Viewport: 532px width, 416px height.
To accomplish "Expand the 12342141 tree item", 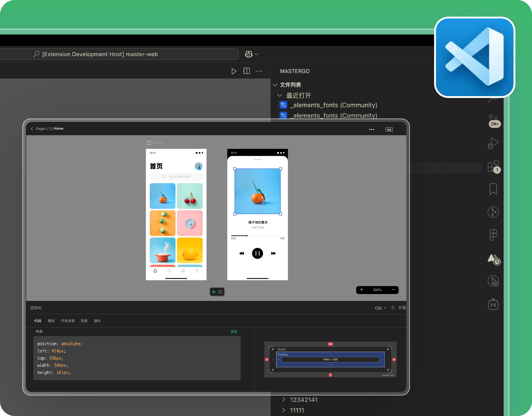I will (x=283, y=400).
